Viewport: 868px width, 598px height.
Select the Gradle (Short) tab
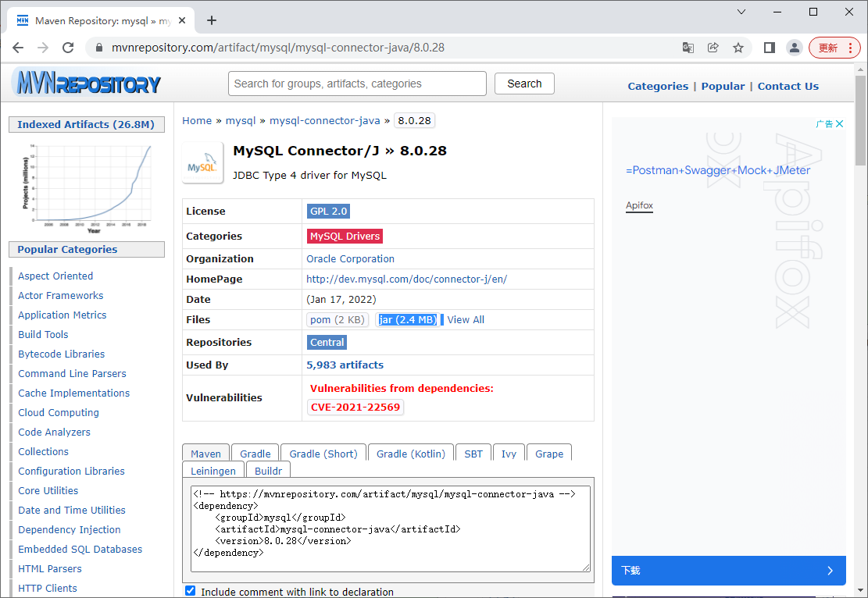323,453
